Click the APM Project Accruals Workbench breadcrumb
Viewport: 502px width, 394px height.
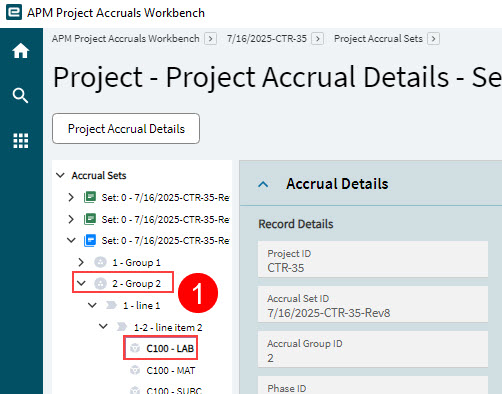click(126, 39)
